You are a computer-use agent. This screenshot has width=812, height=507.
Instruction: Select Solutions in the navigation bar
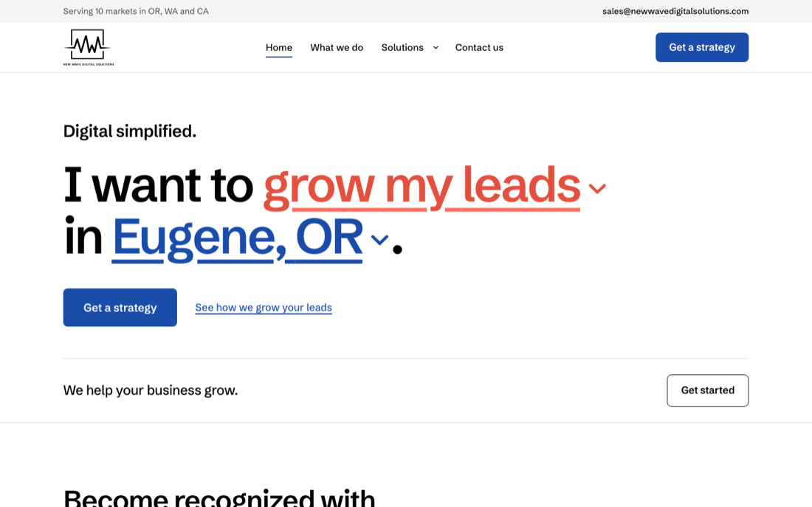coord(402,48)
